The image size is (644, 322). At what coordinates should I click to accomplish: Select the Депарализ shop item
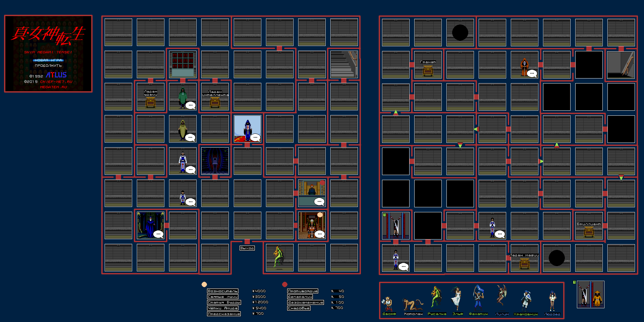300,297
